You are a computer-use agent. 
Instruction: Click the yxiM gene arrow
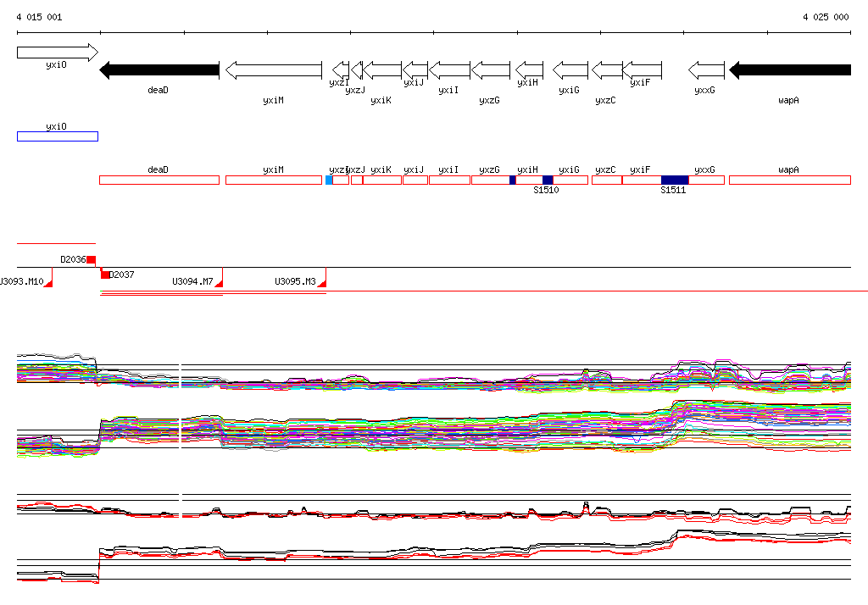[x=274, y=70]
